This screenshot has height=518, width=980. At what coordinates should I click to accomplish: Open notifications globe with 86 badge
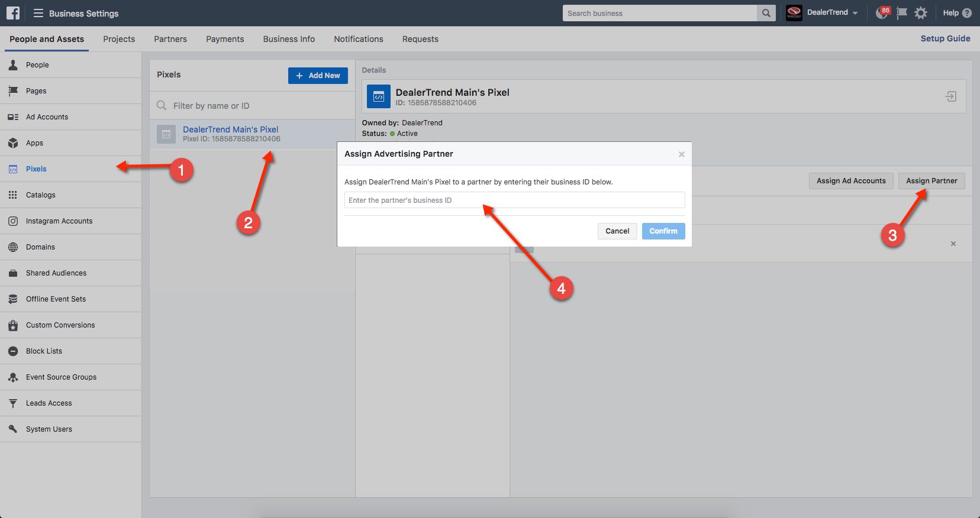(x=882, y=13)
